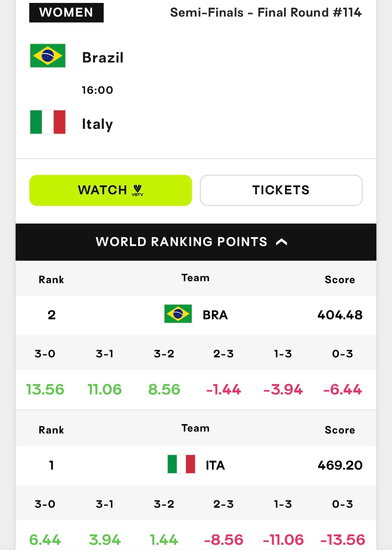Click Brazil's score 404.48
Screen dimensions: 392x550
coord(340,315)
